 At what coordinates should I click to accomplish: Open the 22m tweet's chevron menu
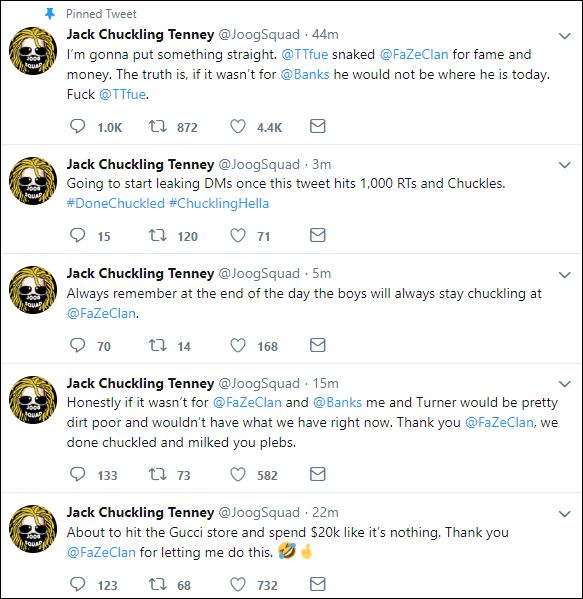564,514
